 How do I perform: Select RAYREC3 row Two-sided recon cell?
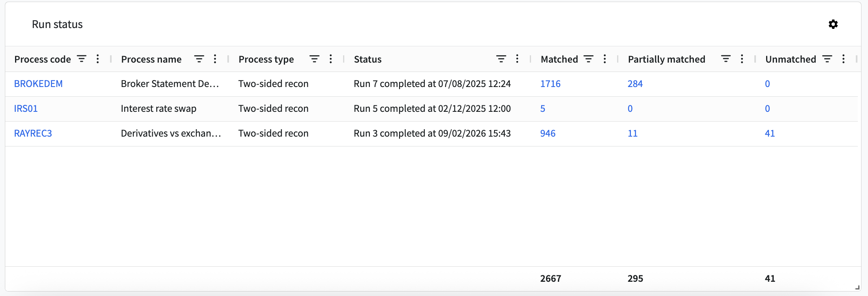tap(273, 133)
